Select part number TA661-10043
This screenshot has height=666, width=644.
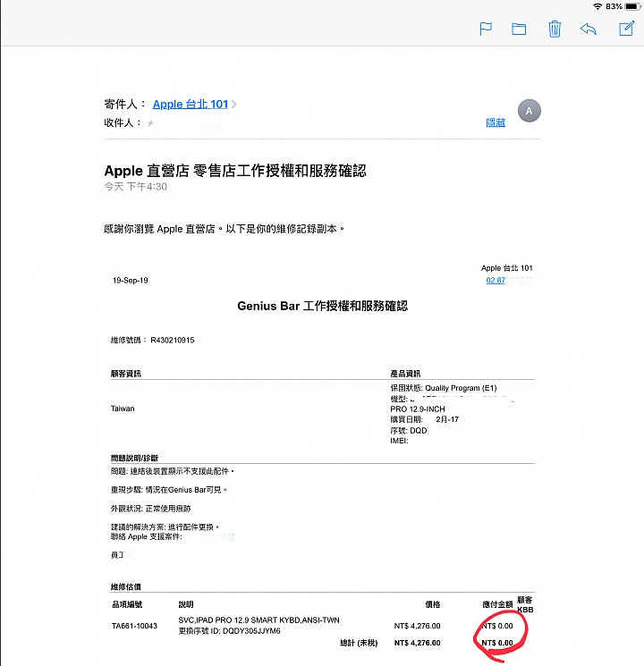pyautogui.click(x=134, y=626)
